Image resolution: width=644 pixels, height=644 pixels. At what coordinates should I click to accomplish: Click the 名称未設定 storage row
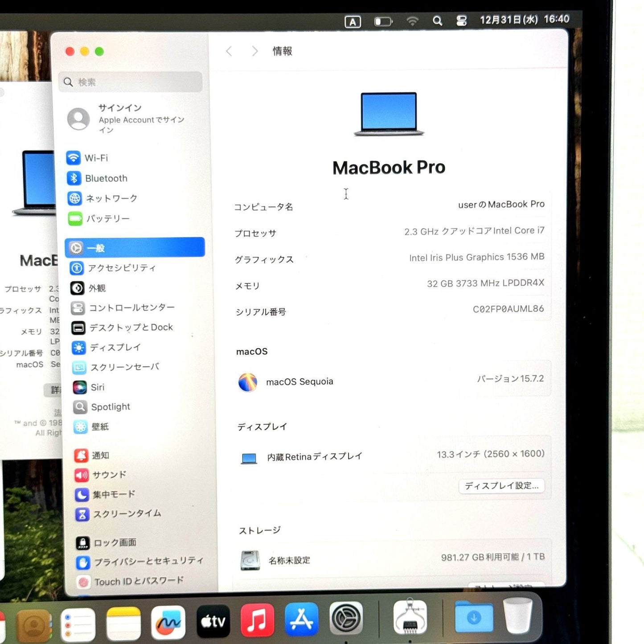pyautogui.click(x=392, y=559)
